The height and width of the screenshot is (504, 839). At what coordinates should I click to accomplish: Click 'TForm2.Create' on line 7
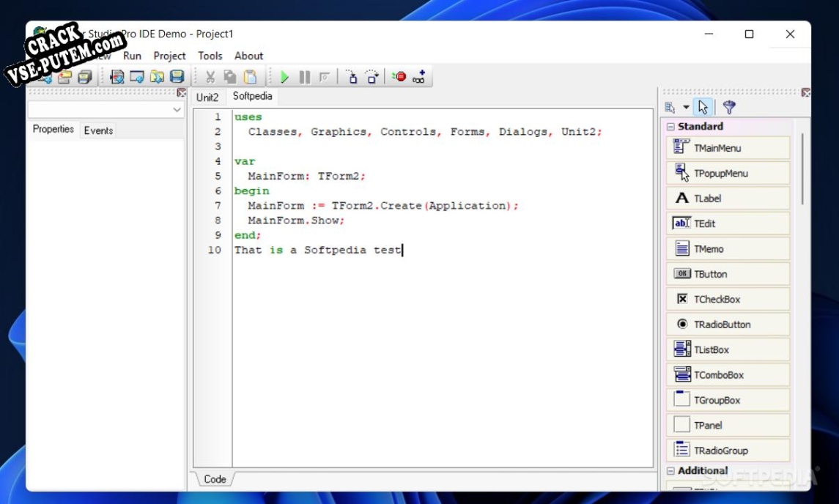coord(377,205)
